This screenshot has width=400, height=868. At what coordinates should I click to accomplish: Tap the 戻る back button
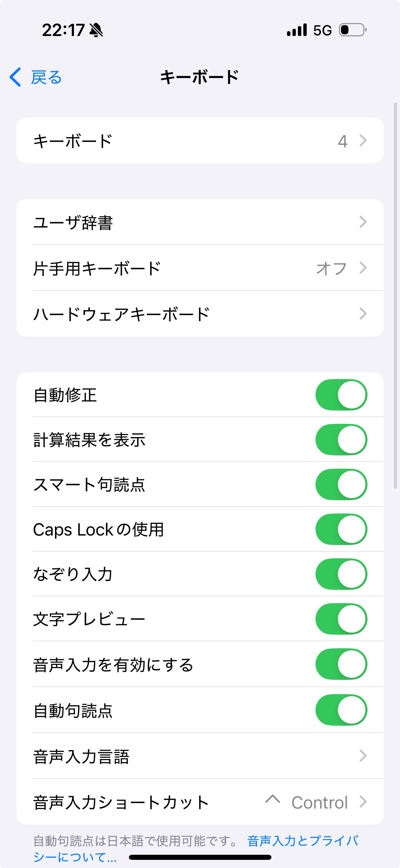click(46, 77)
